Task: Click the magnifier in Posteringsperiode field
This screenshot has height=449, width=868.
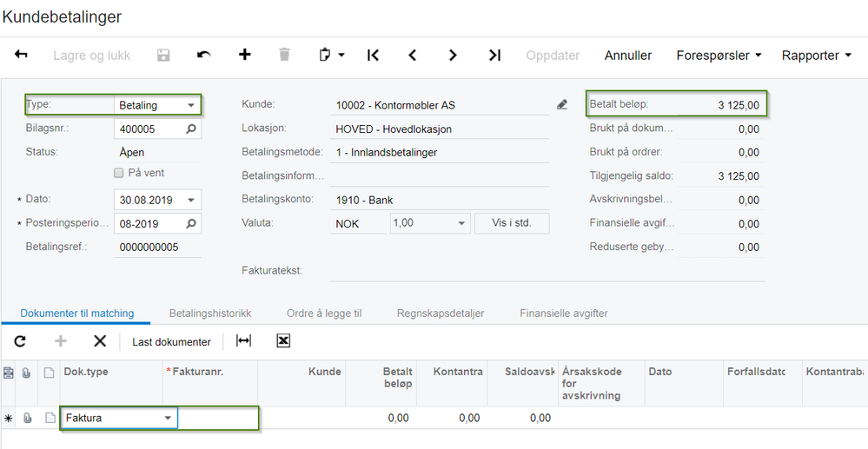Action: point(190,224)
